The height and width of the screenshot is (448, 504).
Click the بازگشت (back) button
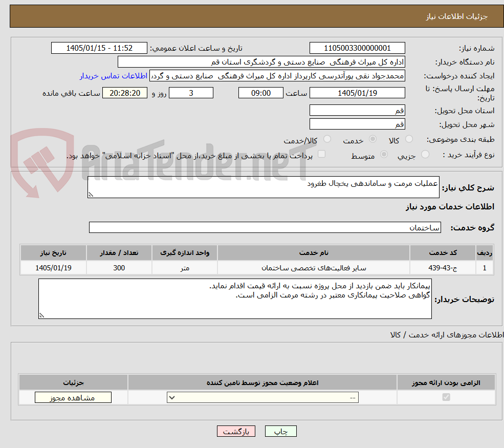point(236,431)
